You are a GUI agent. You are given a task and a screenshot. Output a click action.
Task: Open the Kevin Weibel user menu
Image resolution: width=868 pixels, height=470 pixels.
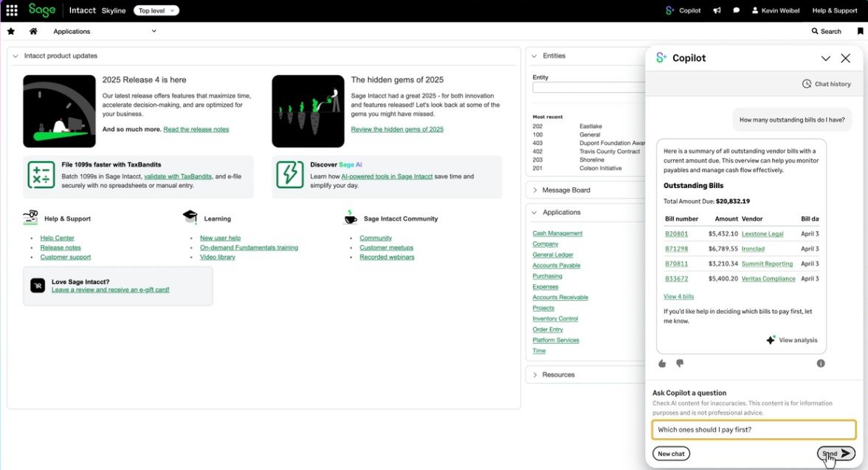click(x=776, y=10)
